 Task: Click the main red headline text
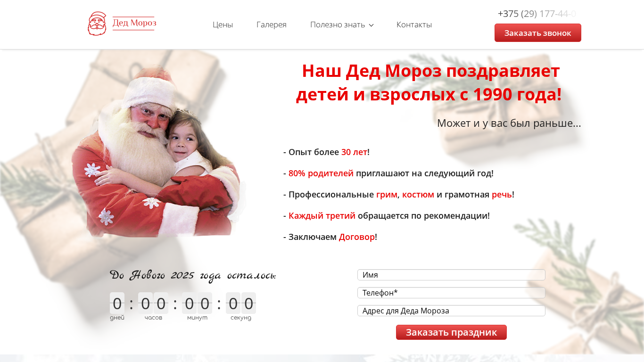(429, 82)
